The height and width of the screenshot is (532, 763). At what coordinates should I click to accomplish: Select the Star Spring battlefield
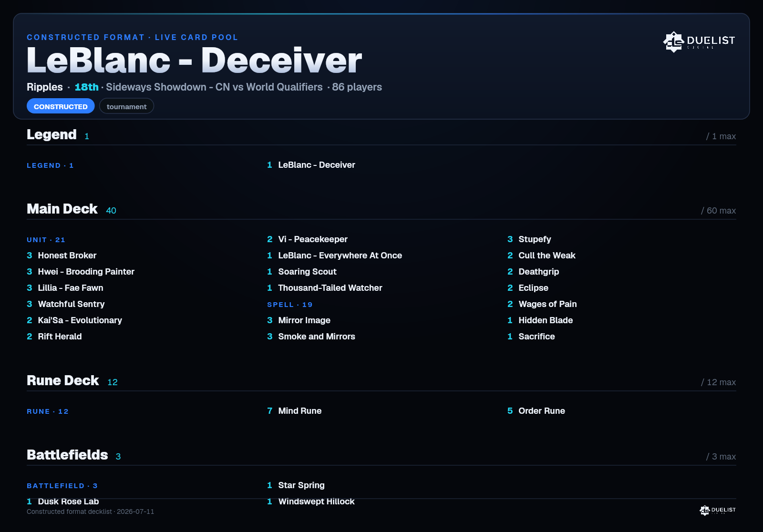pos(301,485)
